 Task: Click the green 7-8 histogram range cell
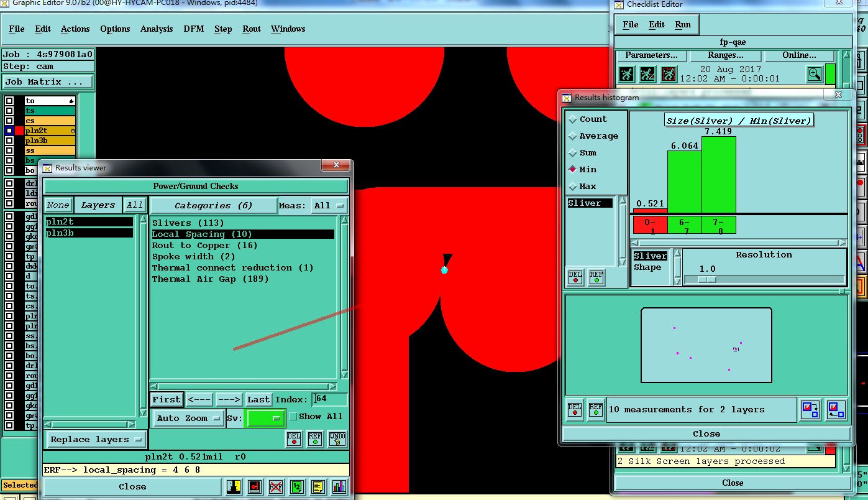pos(719,225)
